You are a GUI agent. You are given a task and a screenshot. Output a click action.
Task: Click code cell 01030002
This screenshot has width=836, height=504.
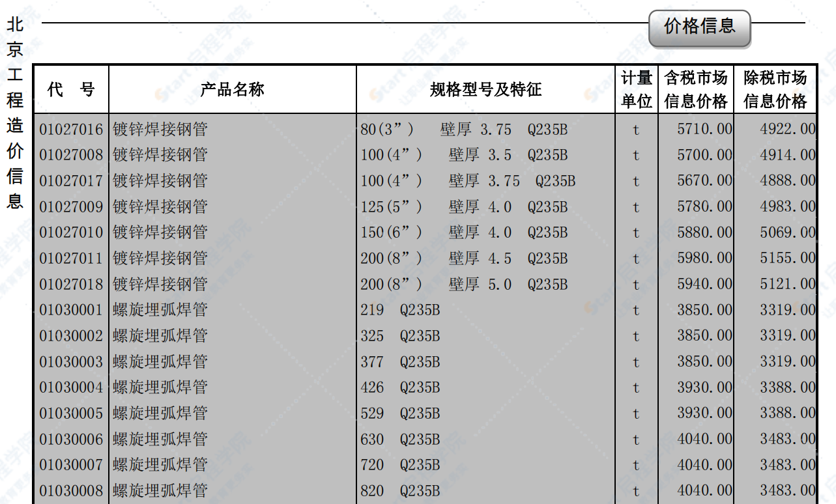[x=71, y=336]
